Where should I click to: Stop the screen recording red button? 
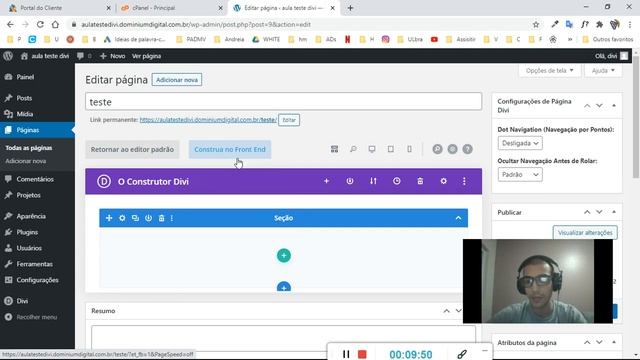pos(362,354)
